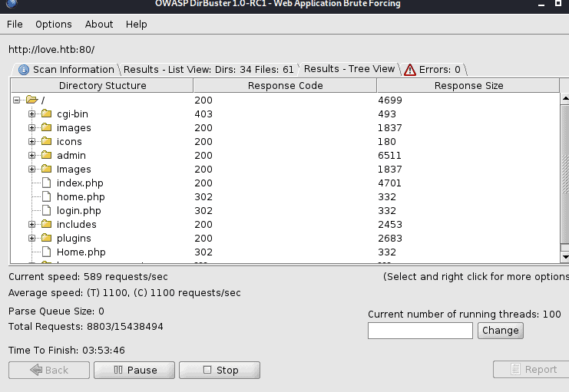Expand the plugins folder
The height and width of the screenshot is (392, 569).
[32, 239]
